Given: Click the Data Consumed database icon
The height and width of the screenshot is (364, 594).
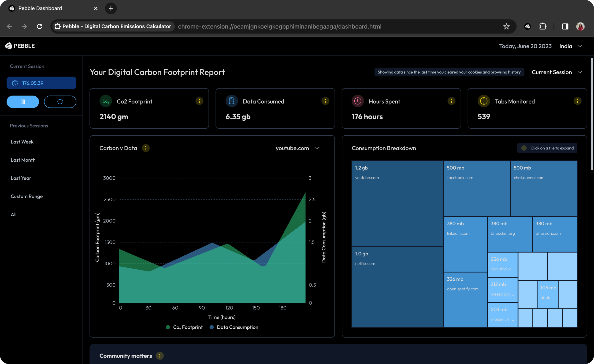Looking at the screenshot, I should [231, 101].
